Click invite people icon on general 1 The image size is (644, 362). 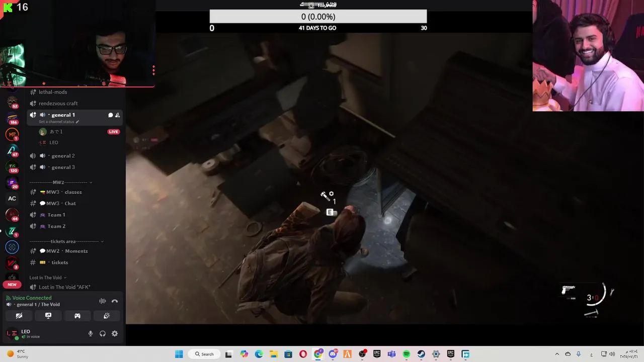(117, 115)
